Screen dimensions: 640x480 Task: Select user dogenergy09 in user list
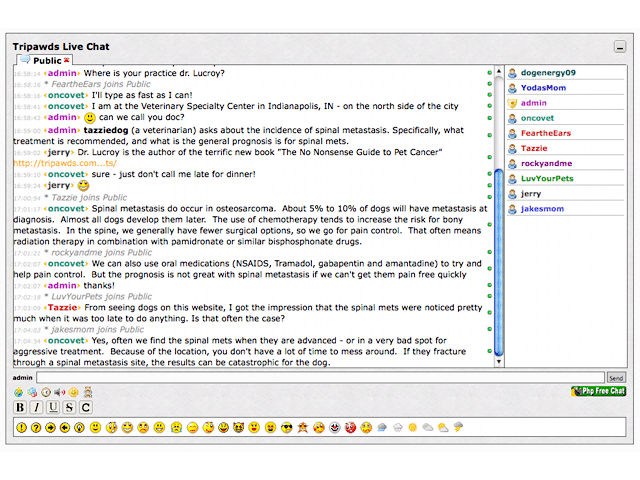pos(548,73)
